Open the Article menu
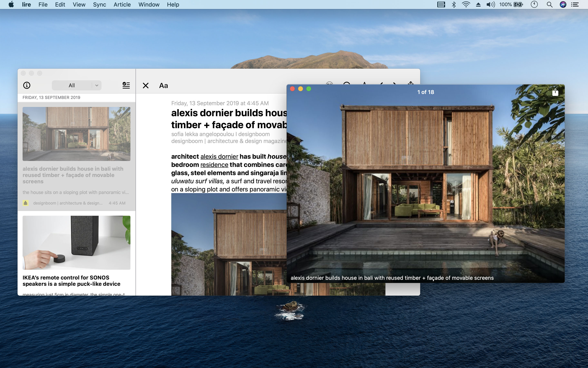588x368 pixels. 122,4
